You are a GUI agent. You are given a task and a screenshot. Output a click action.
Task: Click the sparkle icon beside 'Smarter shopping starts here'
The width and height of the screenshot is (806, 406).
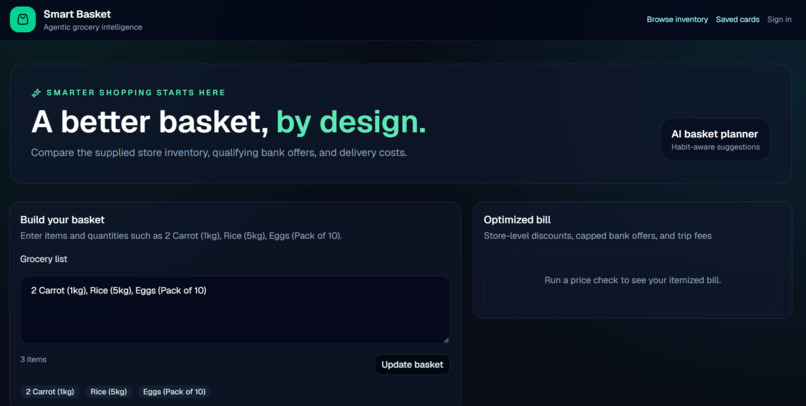tap(36, 93)
